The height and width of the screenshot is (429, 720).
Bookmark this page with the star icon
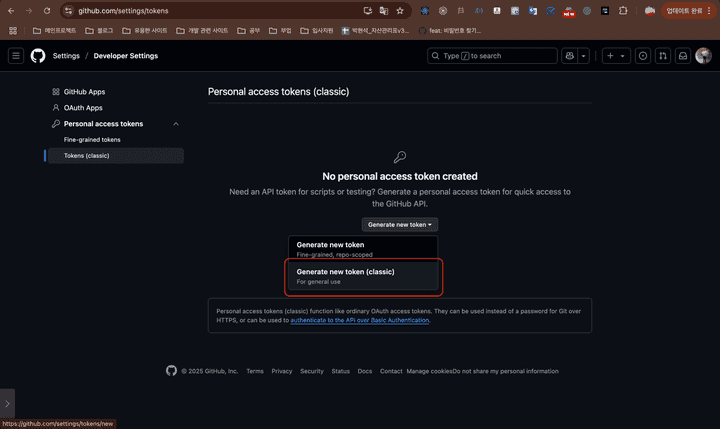(400, 11)
